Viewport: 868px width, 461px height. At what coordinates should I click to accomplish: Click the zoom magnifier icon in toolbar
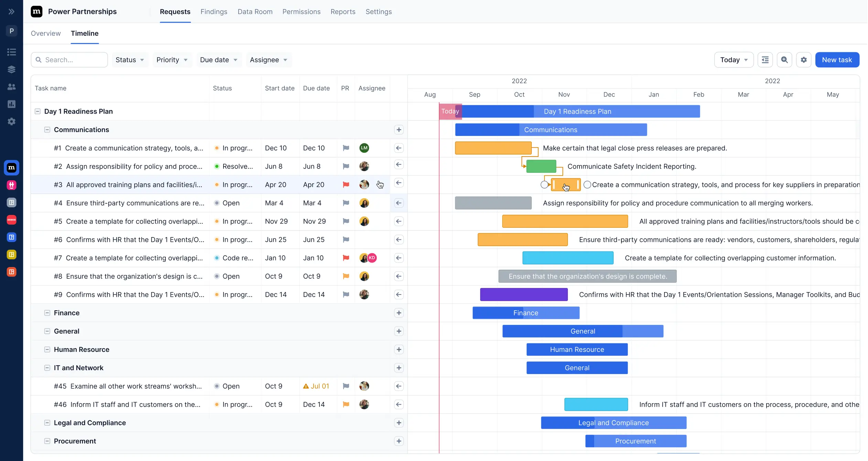(x=784, y=60)
